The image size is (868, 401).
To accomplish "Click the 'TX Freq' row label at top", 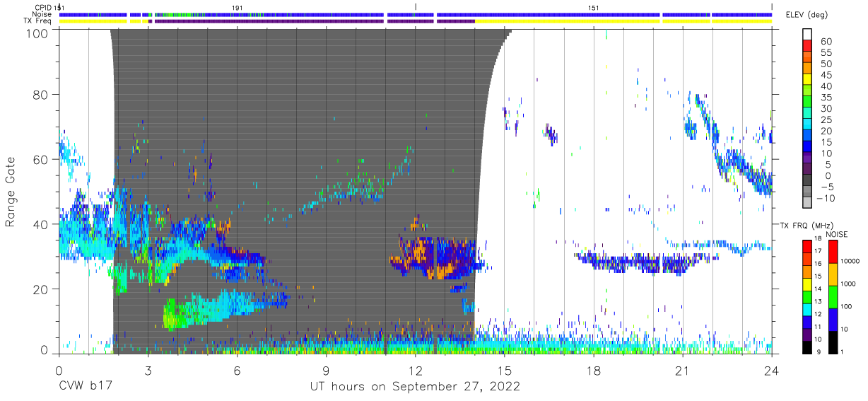I will point(39,21).
